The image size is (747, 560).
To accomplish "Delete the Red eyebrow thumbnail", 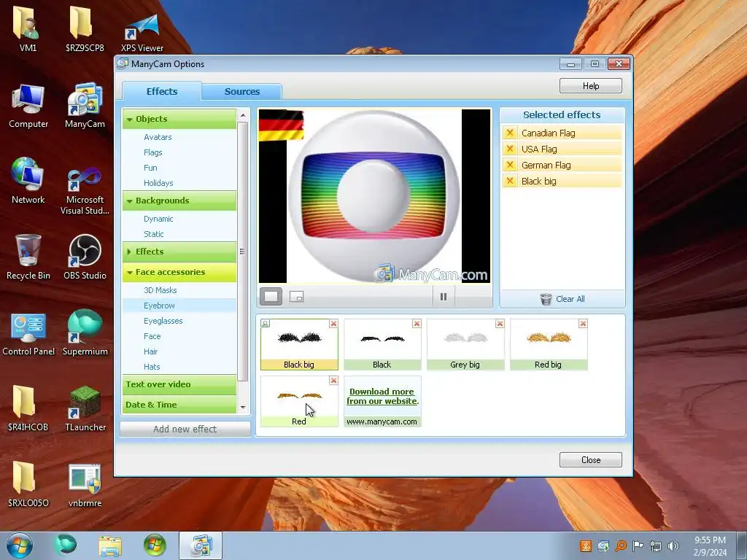I will 333,381.
